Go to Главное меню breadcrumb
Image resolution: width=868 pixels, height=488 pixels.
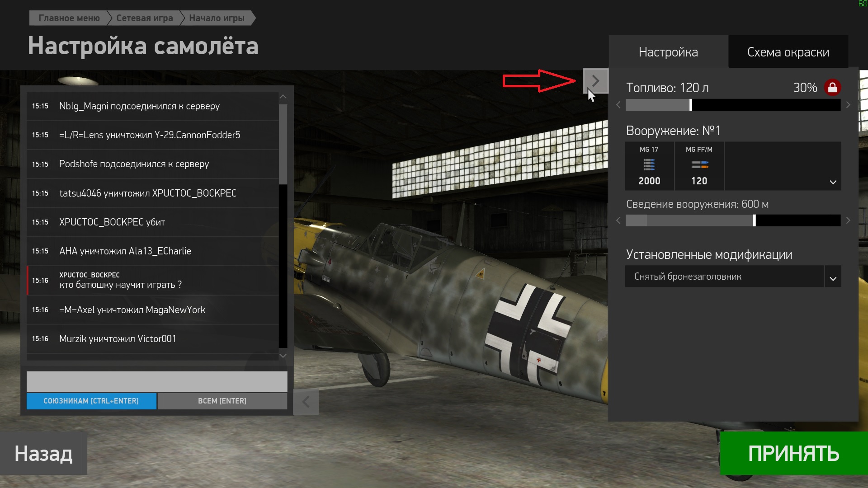69,18
